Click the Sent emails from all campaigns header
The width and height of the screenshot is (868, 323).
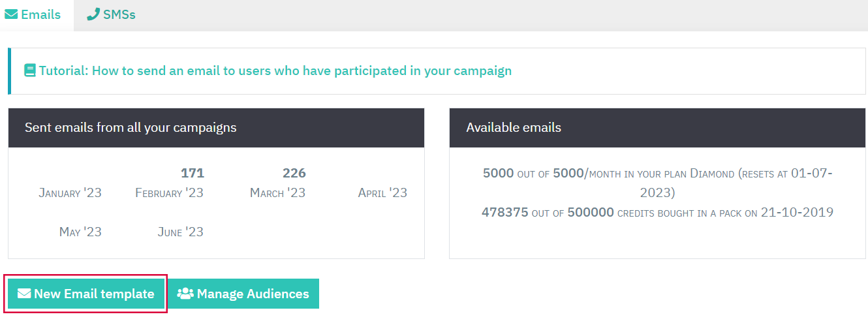216,128
